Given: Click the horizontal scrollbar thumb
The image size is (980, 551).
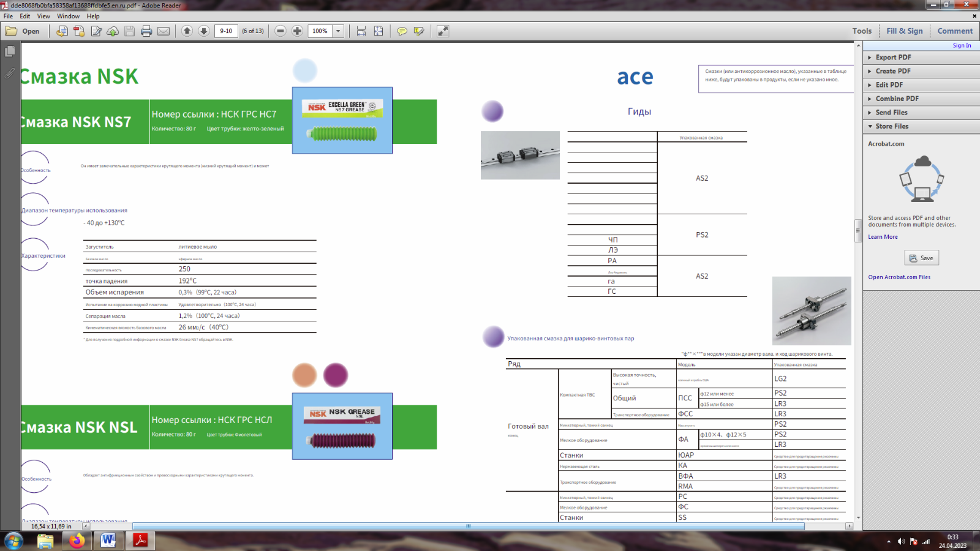Looking at the screenshot, I should pyautogui.click(x=468, y=526).
